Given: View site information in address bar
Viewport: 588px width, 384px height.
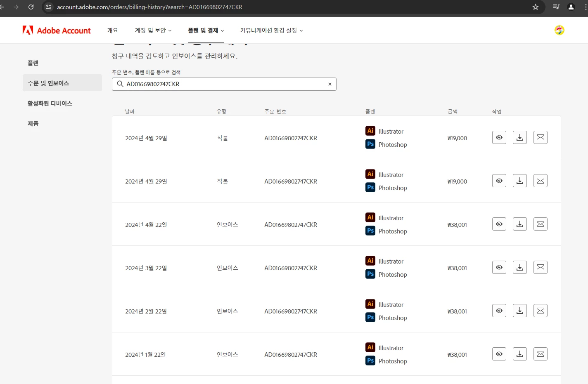Looking at the screenshot, I should click(49, 7).
